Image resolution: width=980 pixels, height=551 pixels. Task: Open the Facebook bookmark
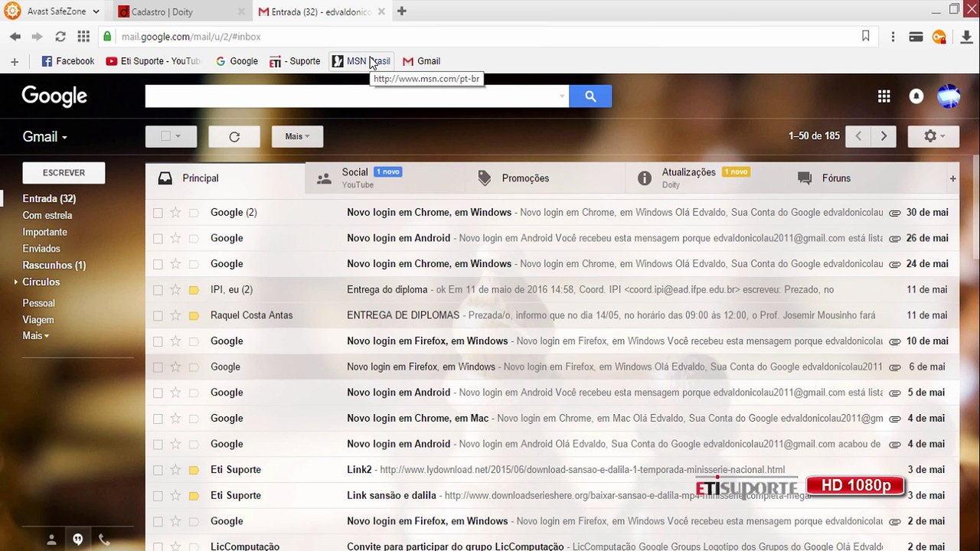click(67, 61)
